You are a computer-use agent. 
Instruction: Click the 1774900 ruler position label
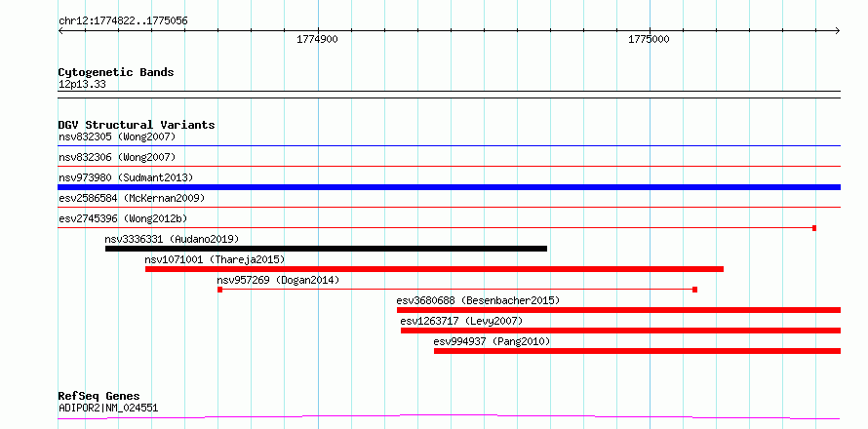pos(317,39)
